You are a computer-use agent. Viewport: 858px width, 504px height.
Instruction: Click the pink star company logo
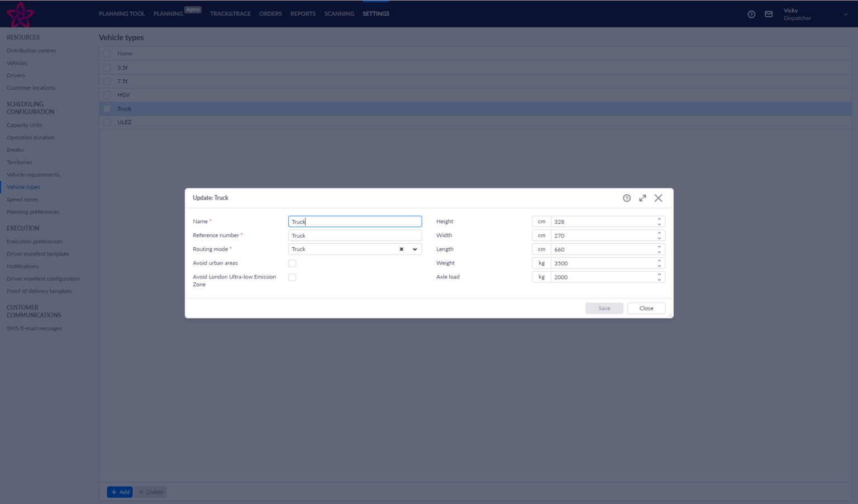coord(21,14)
